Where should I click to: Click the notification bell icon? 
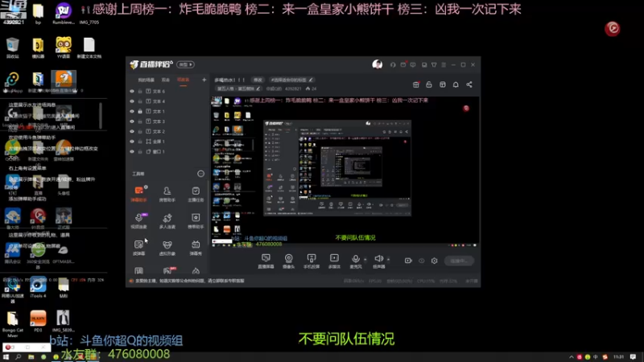click(x=456, y=84)
